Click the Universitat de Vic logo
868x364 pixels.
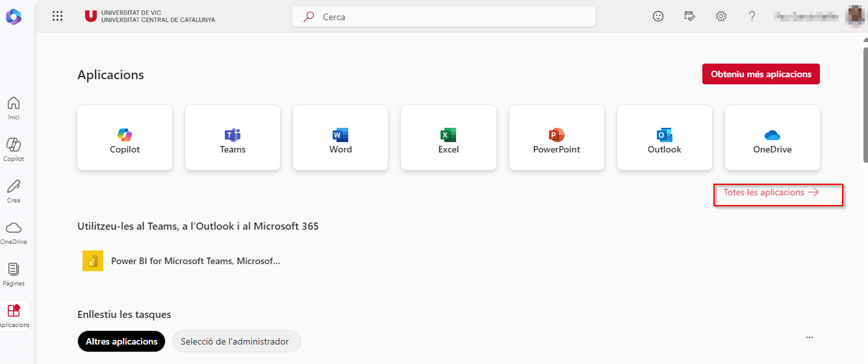(150, 16)
